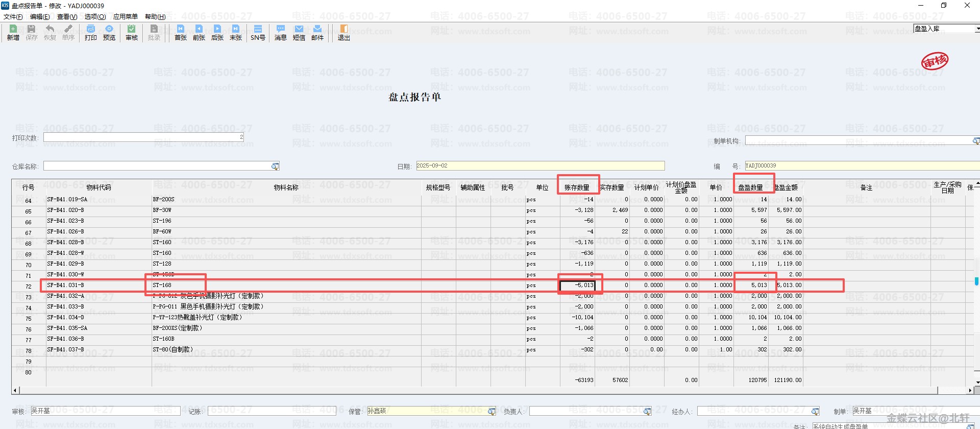Click the 账存数量 column header
Image resolution: width=980 pixels, height=429 pixels.
tap(577, 187)
